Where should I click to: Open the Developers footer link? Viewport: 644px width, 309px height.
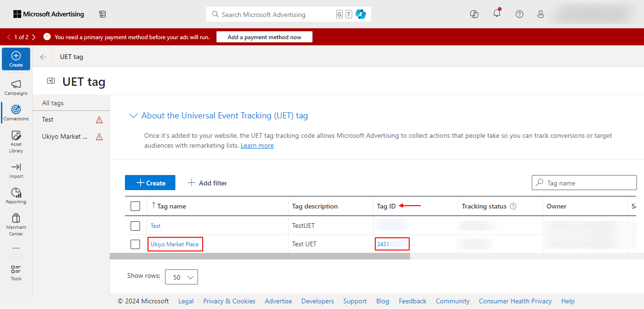318,301
